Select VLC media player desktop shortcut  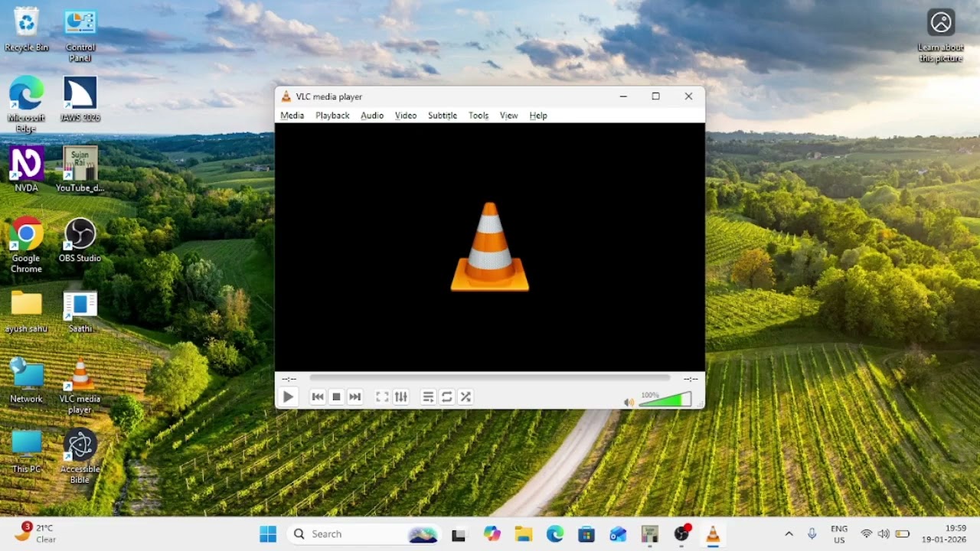[x=80, y=386]
